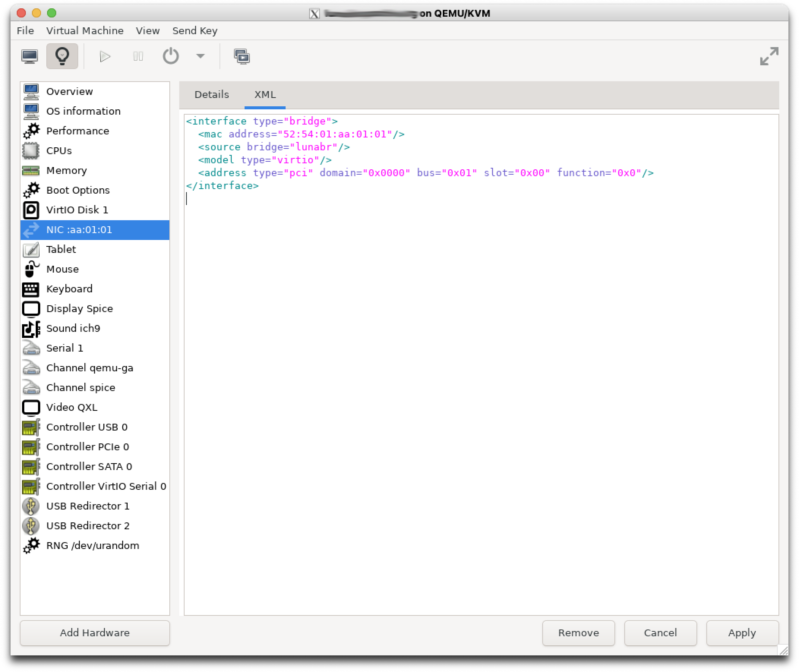Select Overview in hardware list

tap(95, 91)
